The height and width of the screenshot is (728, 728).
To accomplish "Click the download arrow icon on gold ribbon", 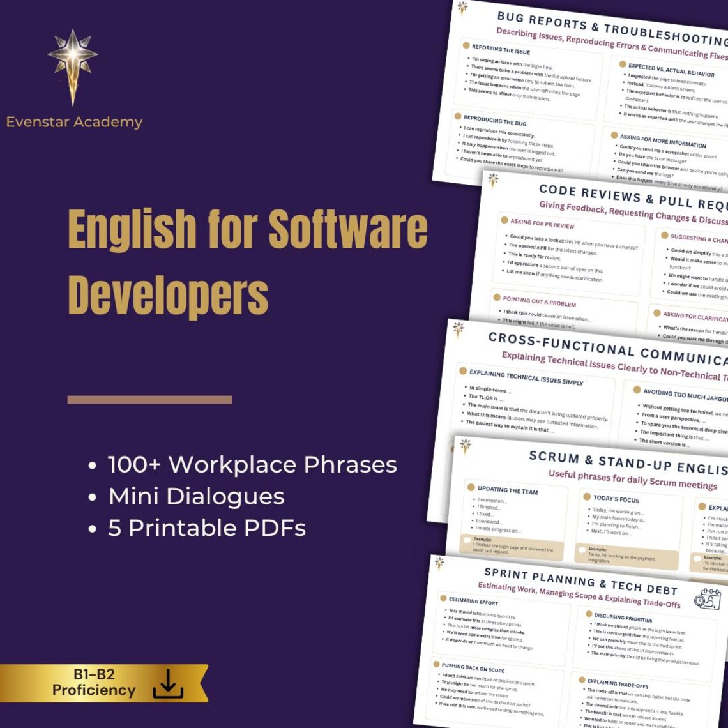I will point(168,685).
